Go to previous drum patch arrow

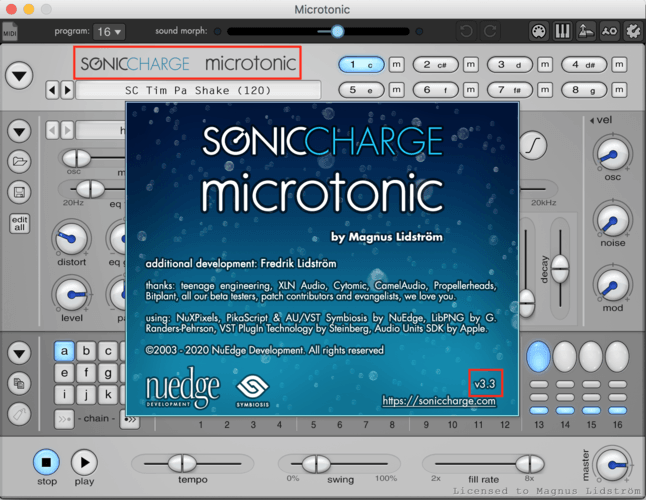(x=52, y=131)
